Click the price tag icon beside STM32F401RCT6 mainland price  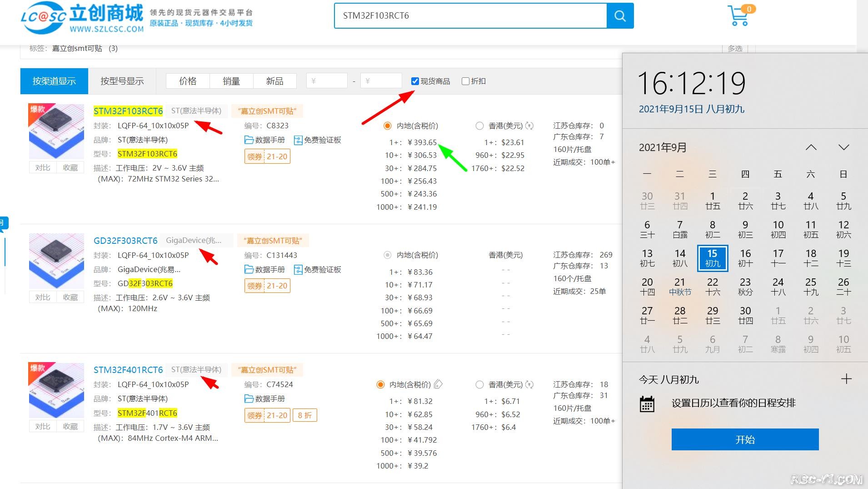coord(438,384)
